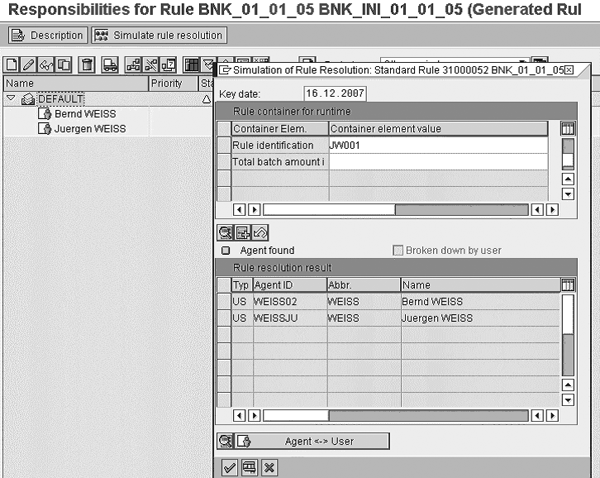
Task: Click Container element value column header
Action: (438, 129)
